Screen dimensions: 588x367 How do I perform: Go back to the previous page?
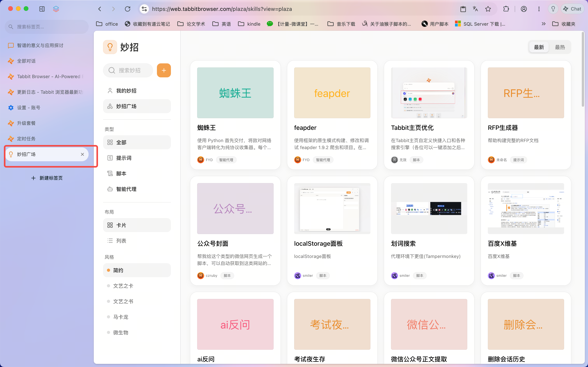tap(100, 9)
